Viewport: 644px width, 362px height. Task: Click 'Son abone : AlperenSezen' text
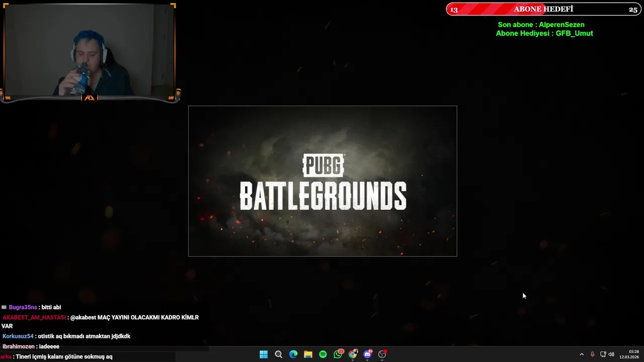(541, 25)
